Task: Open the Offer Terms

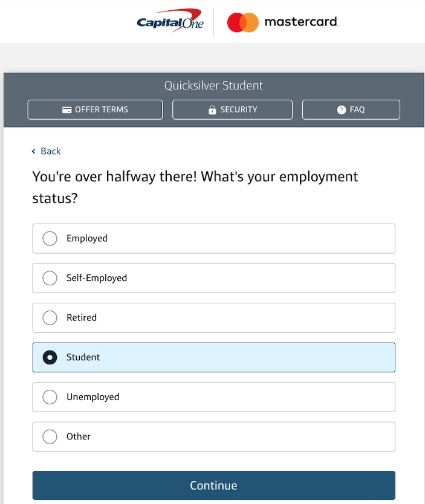Action: (95, 109)
